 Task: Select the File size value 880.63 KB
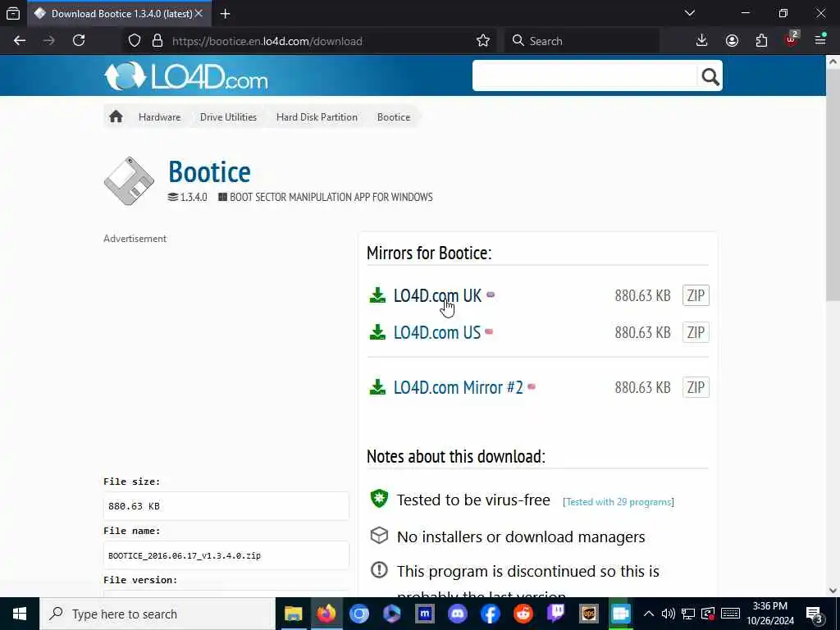226,505
